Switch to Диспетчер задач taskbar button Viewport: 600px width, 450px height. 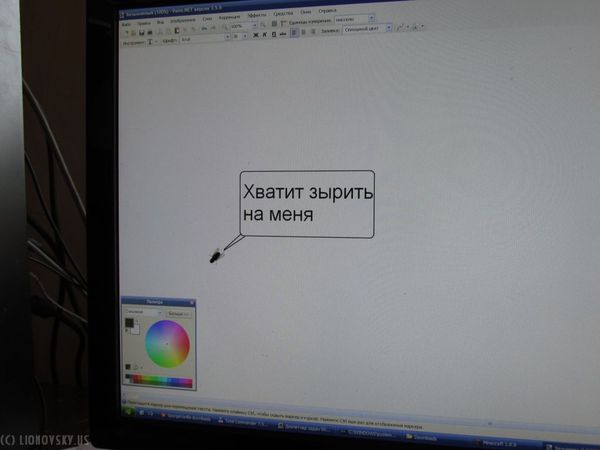pos(304,427)
